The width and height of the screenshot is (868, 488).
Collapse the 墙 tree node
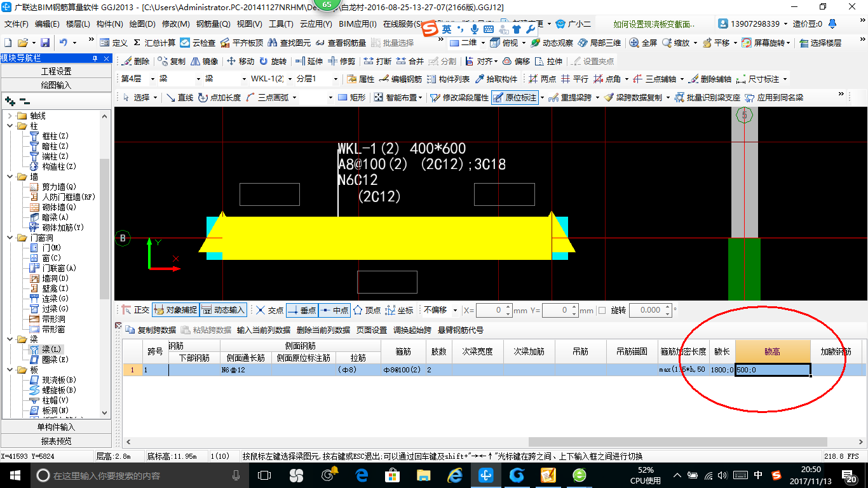pos(10,177)
